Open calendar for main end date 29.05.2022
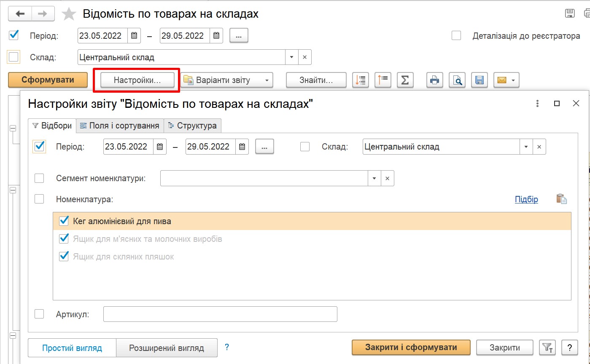 tap(216, 36)
